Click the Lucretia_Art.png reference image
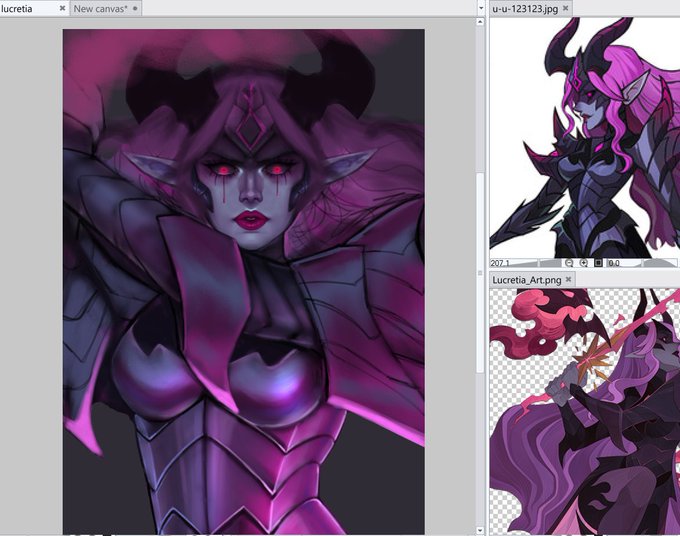 [585, 412]
